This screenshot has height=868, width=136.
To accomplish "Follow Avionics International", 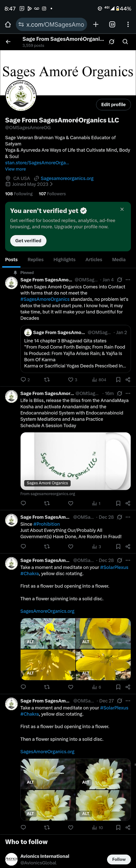I will 118,859.
